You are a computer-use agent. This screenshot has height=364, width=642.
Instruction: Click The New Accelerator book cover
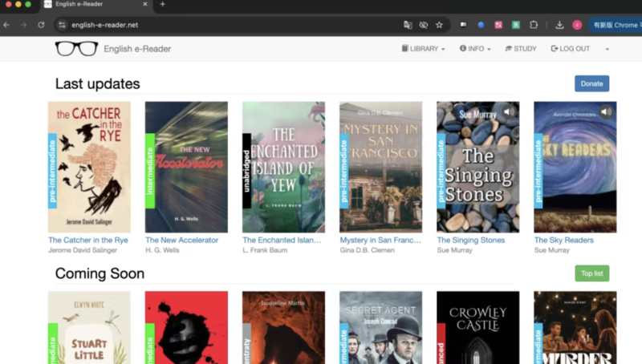186,167
